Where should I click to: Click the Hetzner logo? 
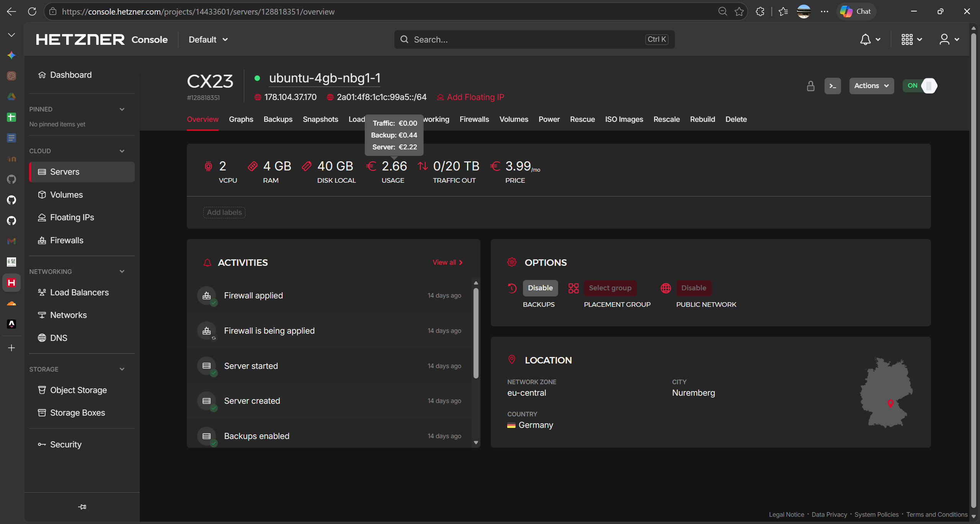coord(80,39)
